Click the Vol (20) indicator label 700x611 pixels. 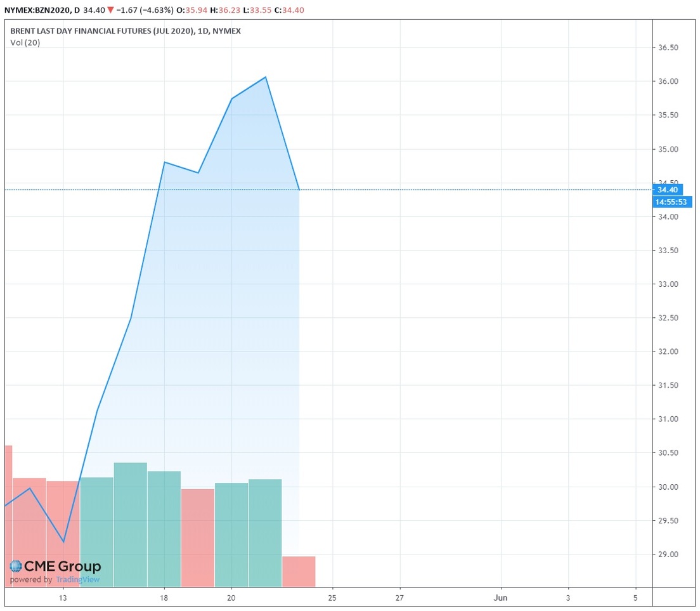pos(25,43)
